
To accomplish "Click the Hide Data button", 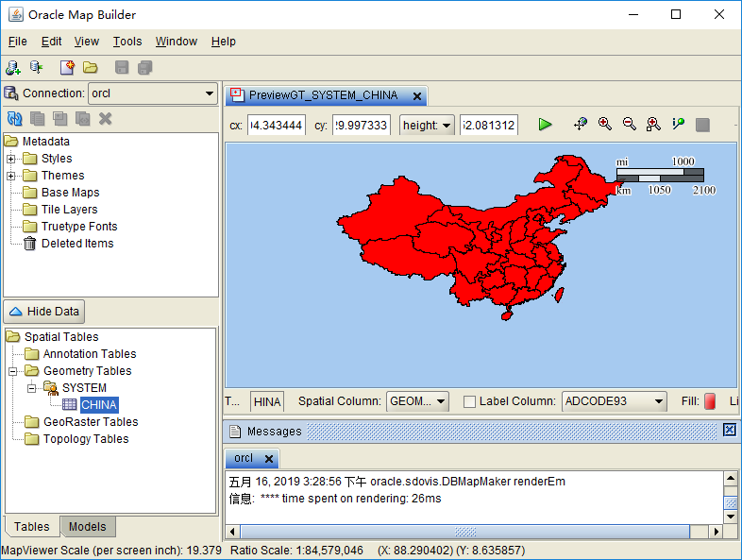I will pyautogui.click(x=44, y=312).
